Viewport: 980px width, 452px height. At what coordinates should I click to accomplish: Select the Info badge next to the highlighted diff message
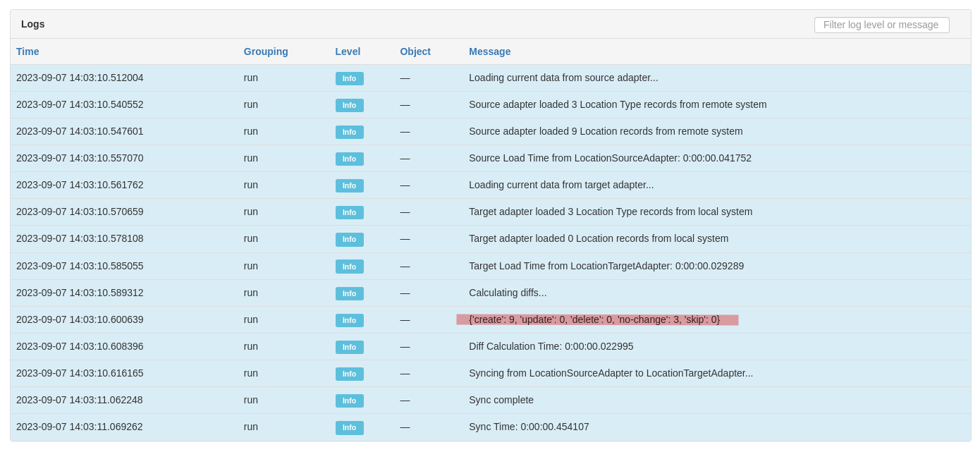pyautogui.click(x=349, y=320)
